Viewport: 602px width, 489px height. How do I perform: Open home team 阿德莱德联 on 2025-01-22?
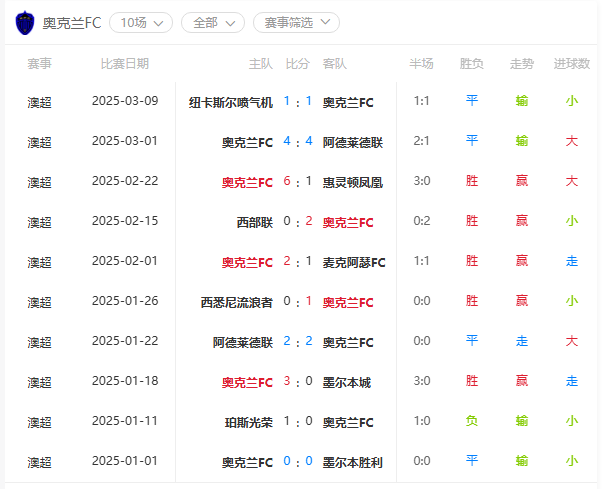pos(243,342)
